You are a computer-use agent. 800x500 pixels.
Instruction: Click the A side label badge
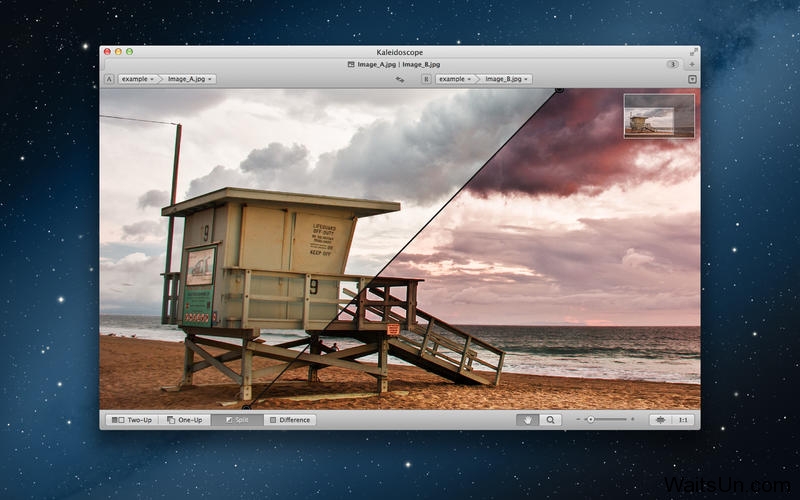pos(108,78)
